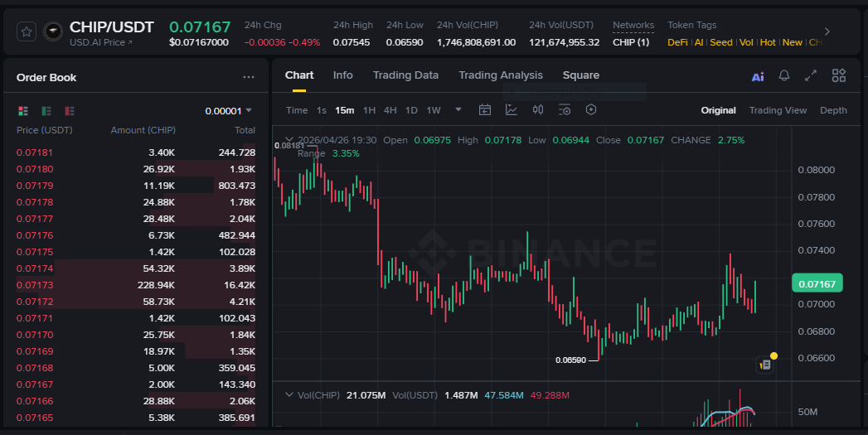Click the 24h High value 0.07545
The image size is (868, 435).
tap(351, 42)
